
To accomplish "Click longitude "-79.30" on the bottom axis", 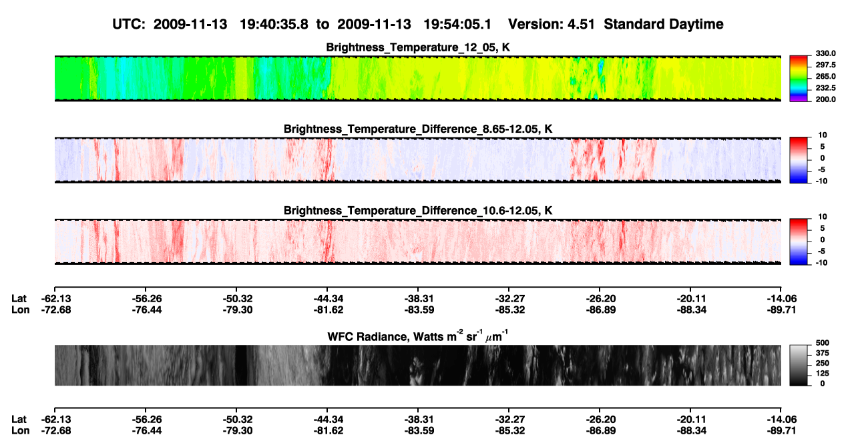I will pos(236,430).
